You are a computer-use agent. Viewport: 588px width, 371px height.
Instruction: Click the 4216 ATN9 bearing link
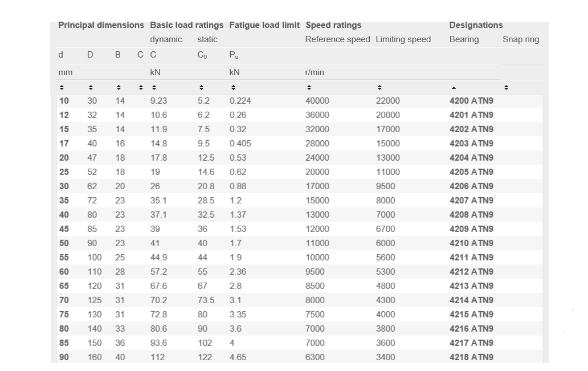(471, 329)
